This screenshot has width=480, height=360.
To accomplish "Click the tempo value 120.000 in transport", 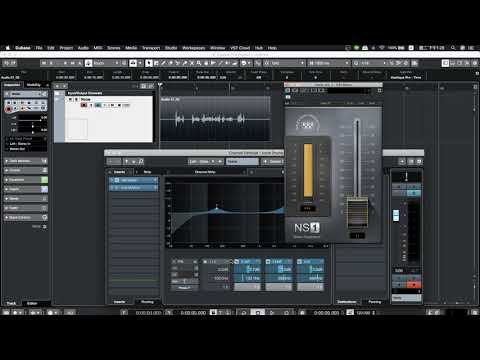I will (363, 313).
